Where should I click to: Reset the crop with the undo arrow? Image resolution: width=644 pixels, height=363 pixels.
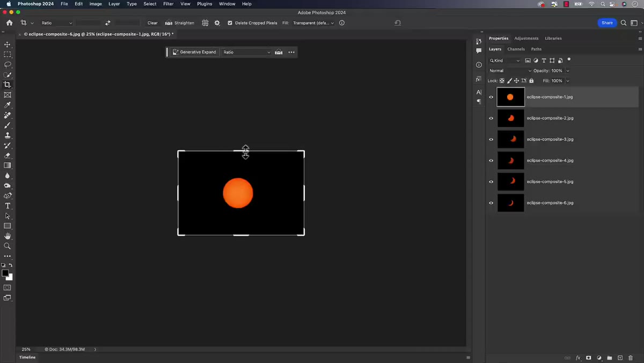(398, 23)
